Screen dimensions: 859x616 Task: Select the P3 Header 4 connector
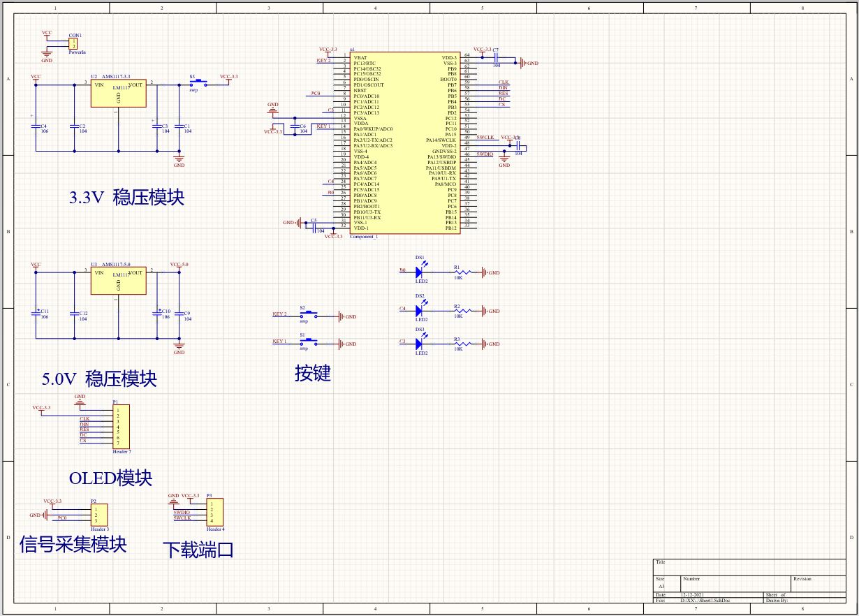[x=214, y=512]
